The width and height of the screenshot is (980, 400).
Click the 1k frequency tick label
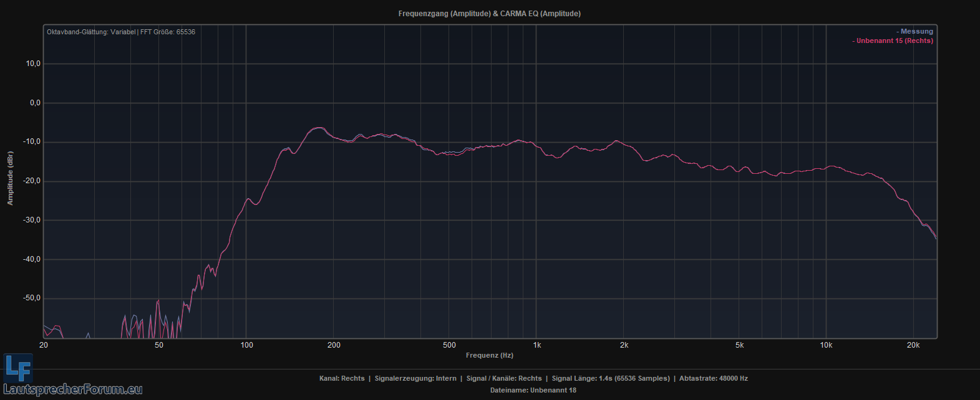[536, 345]
